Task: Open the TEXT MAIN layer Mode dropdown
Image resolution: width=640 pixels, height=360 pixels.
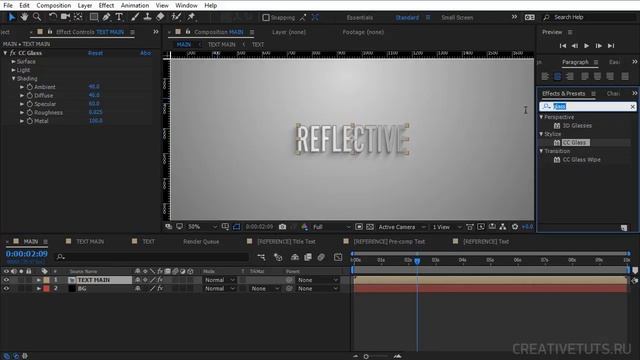Action: pos(220,280)
